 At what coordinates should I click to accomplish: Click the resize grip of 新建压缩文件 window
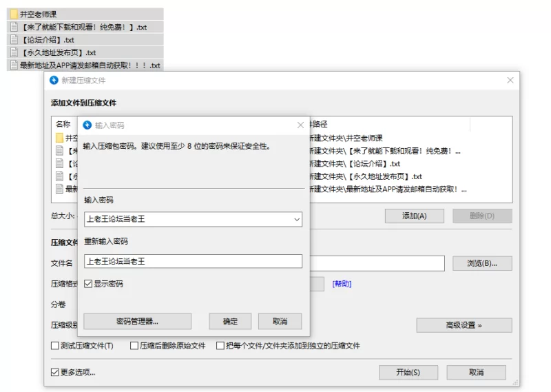coord(515,382)
